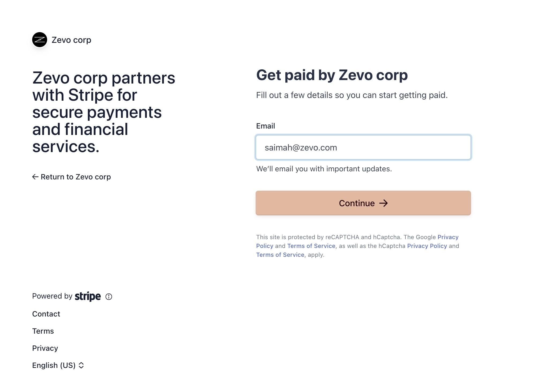560x392 pixels.
Task: Click the info icon next to Stripe
Action: [109, 297]
